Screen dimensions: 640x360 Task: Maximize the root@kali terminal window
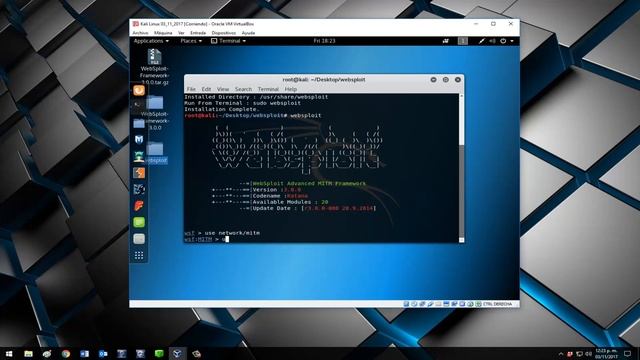[446, 80]
